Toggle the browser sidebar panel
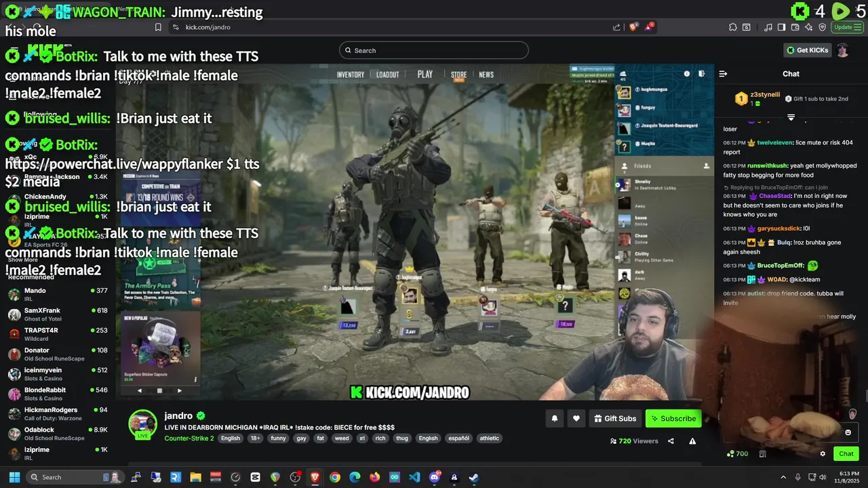Screen dimensions: 868x488 coord(781,27)
